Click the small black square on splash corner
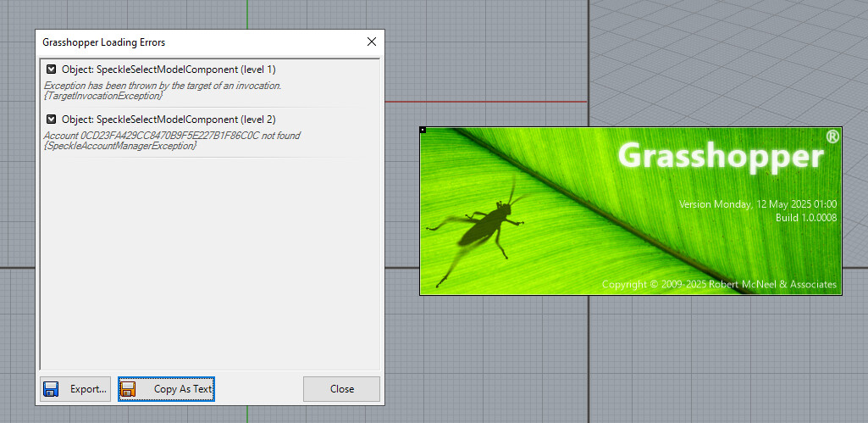This screenshot has width=868, height=423. 423,130
